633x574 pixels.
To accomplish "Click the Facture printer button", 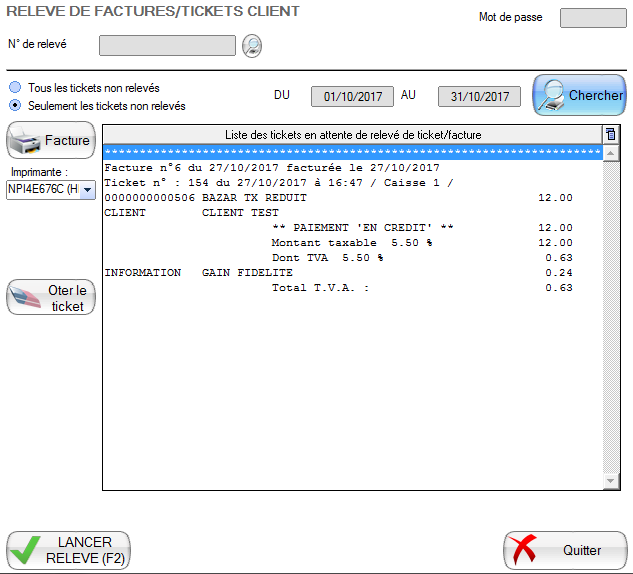I will 51,141.
